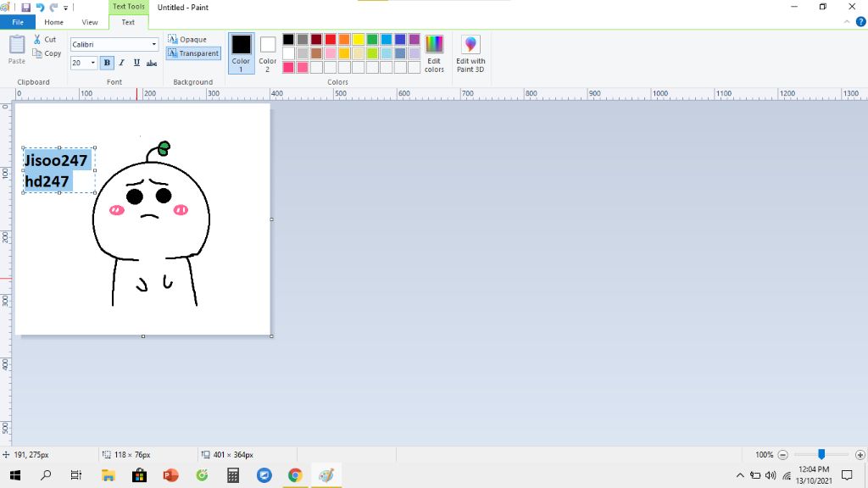Click inside the Jisoo247 text box
Screen dimensions: 868x488
[58, 170]
